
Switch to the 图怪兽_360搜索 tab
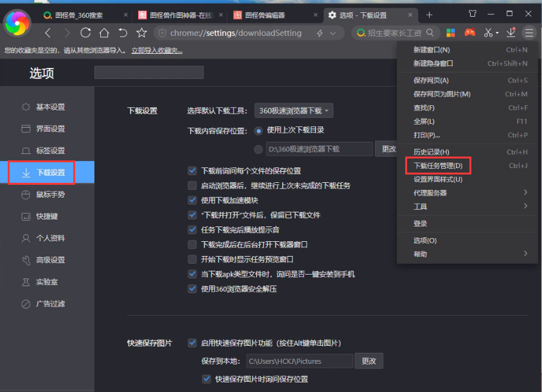(x=84, y=15)
